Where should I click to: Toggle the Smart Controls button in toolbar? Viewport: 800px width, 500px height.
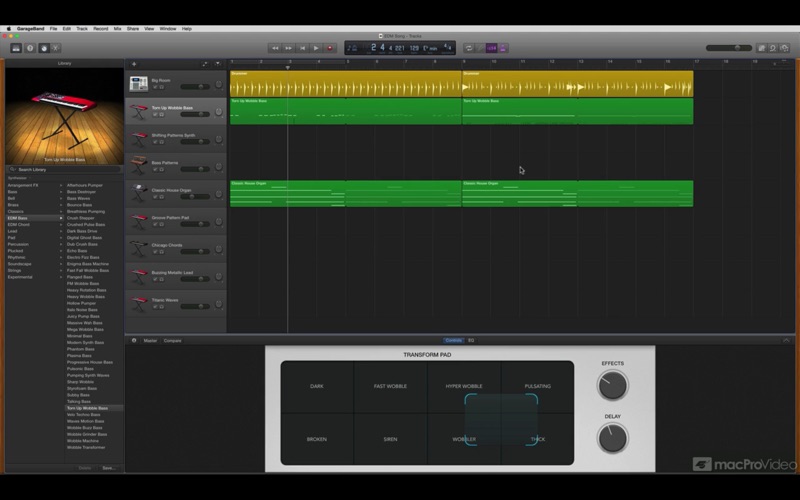(x=44, y=48)
